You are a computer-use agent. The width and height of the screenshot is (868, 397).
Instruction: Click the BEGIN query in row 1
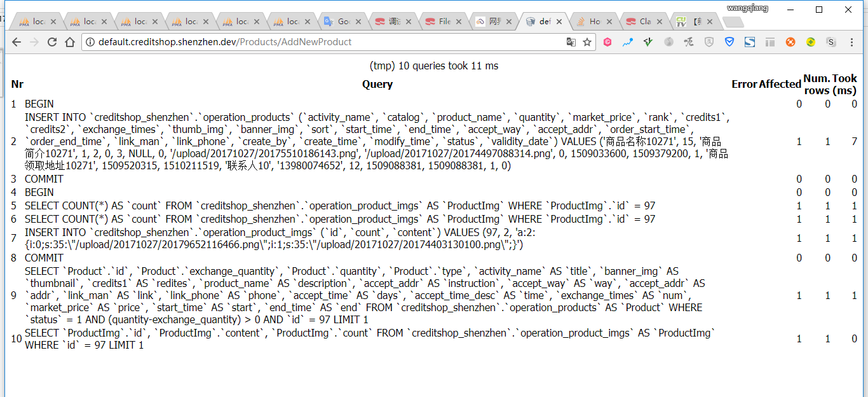point(39,104)
